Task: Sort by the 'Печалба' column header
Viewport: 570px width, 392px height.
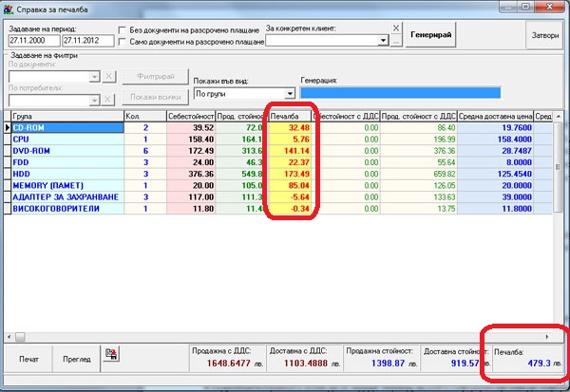Action: 289,116
